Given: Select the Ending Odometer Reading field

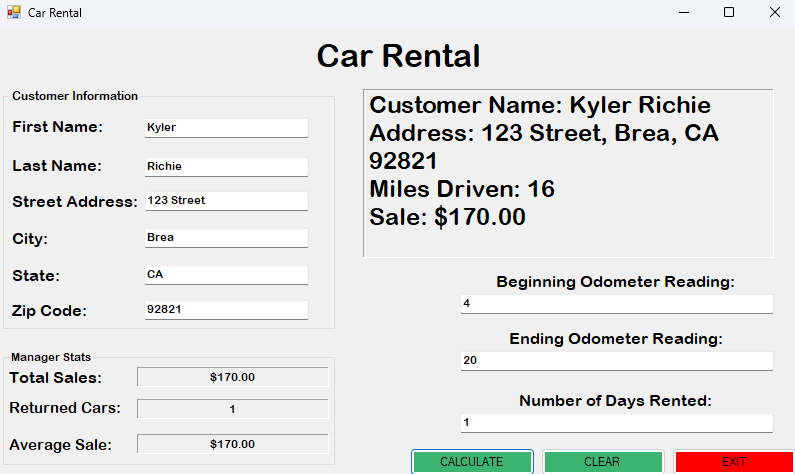Looking at the screenshot, I should tap(616, 361).
